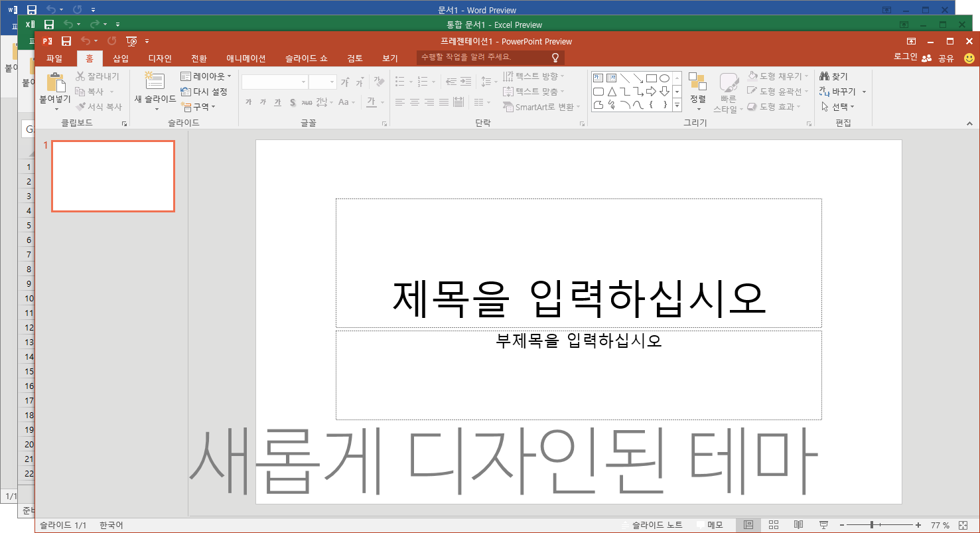This screenshot has width=980, height=533.
Task: Toggle align left paragraph button
Action: coord(400,102)
